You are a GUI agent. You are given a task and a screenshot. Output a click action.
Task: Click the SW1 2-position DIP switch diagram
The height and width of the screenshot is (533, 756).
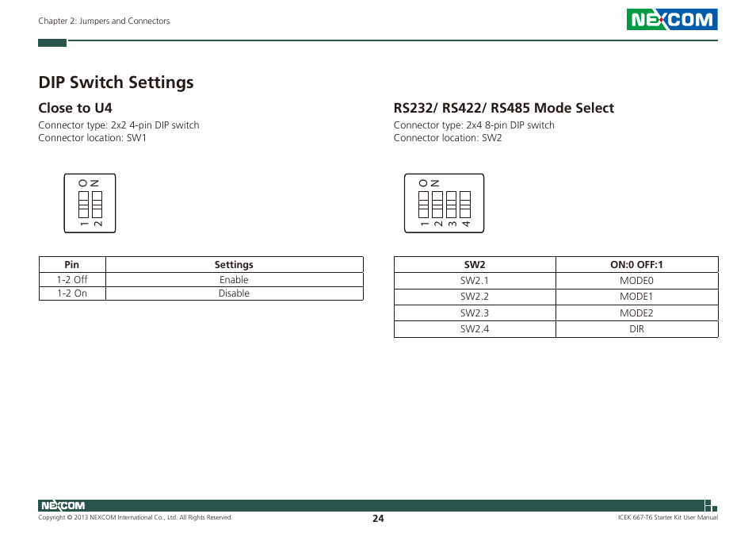tap(90, 203)
